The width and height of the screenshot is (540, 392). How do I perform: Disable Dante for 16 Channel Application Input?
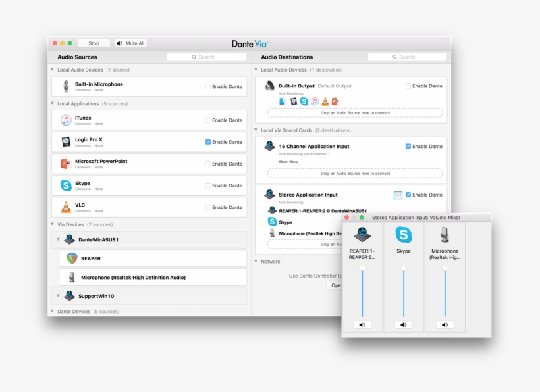pos(408,147)
